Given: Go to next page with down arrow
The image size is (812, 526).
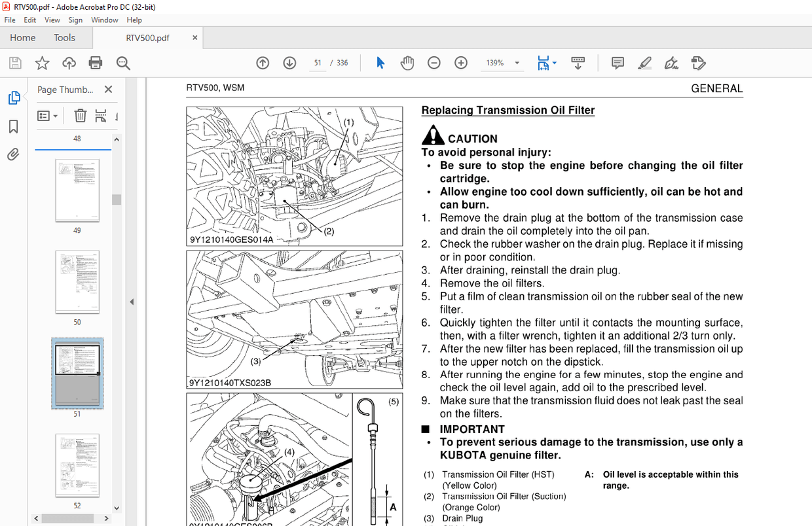Looking at the screenshot, I should [x=289, y=62].
